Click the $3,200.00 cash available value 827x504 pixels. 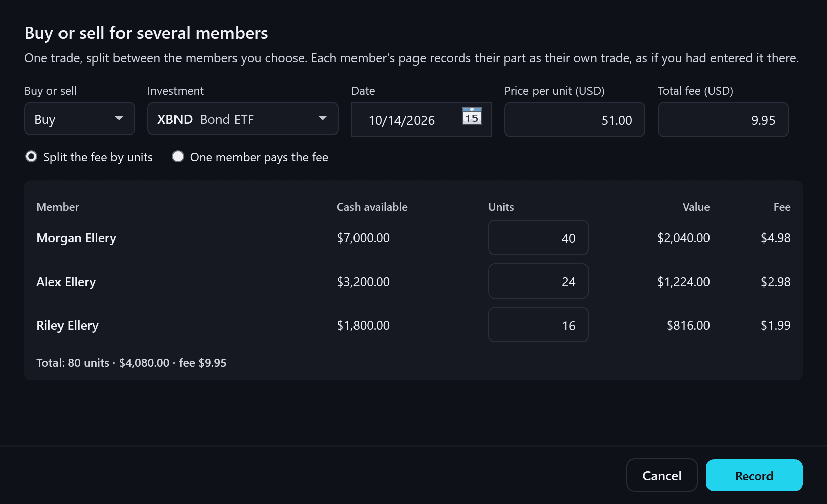pos(364,282)
